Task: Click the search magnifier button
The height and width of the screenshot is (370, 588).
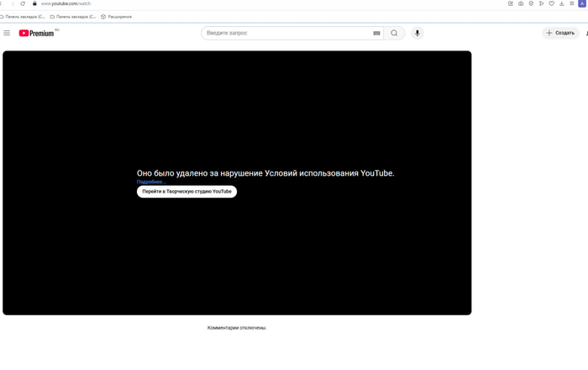Action: click(394, 33)
